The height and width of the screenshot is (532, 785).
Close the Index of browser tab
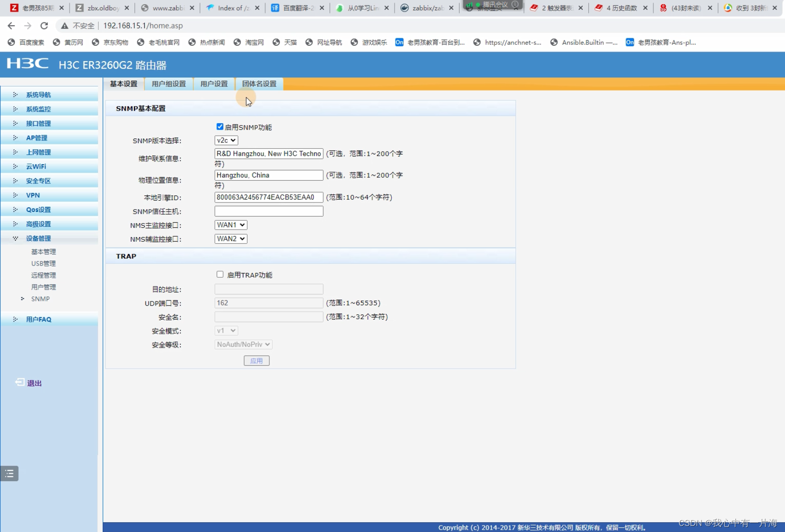pos(257,8)
